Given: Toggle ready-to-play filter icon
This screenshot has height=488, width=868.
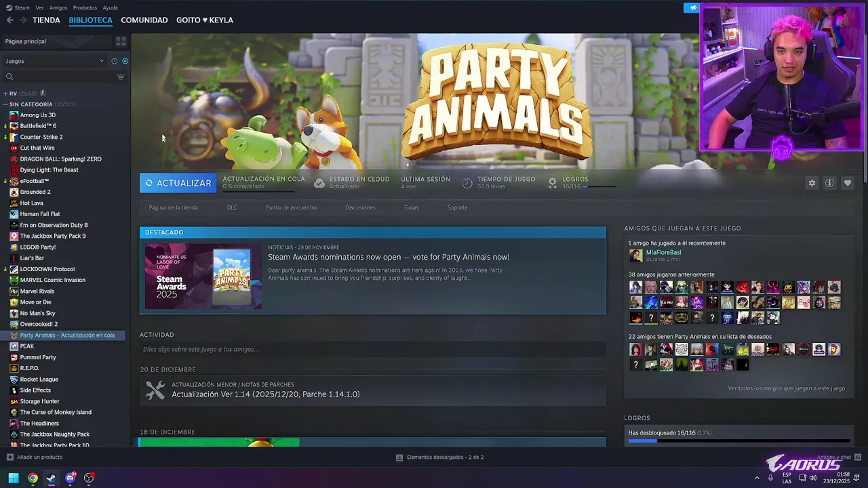Looking at the screenshot, I should click(x=125, y=61).
